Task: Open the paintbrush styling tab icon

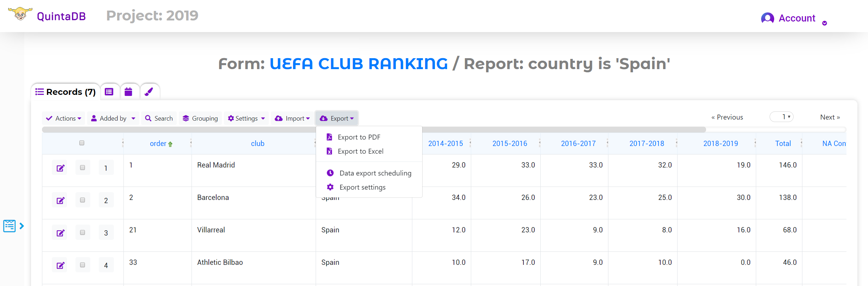Action: tap(149, 92)
